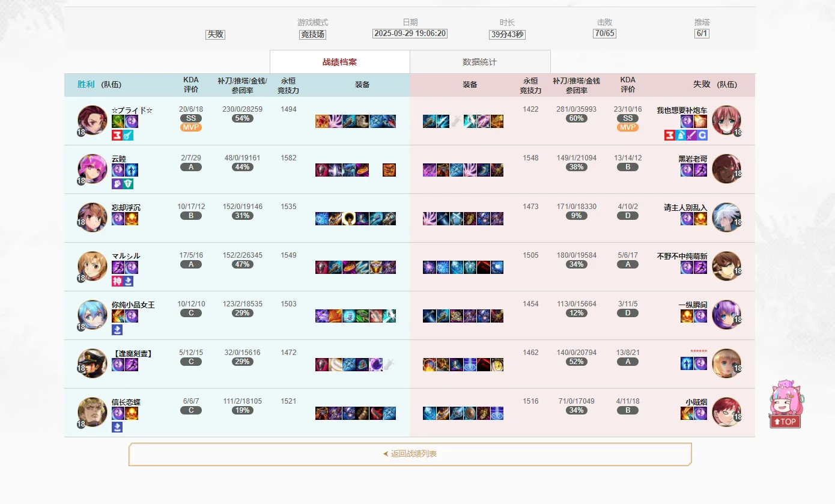Image resolution: width=835 pixels, height=504 pixels.
Task: Click the empty grey item slot of 我也想要补炮车
Action: (x=457, y=121)
